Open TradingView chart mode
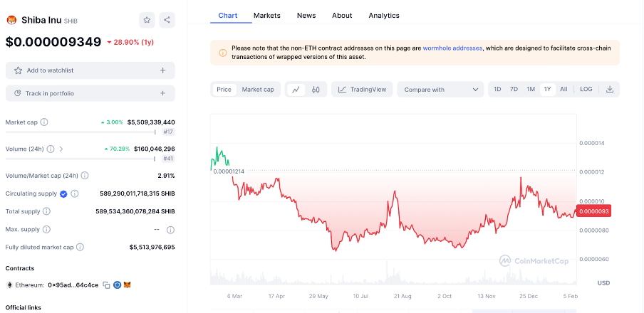The image size is (644, 313). pos(362,90)
